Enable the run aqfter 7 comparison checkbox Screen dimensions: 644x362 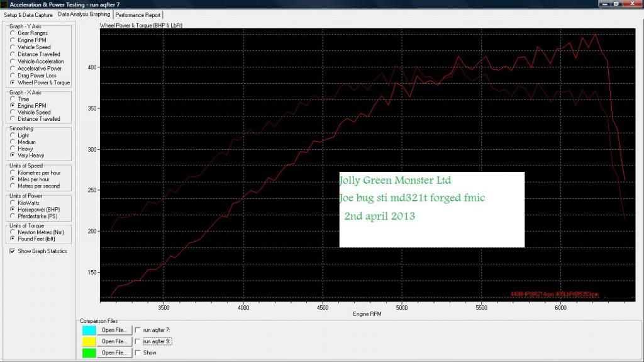(x=138, y=330)
